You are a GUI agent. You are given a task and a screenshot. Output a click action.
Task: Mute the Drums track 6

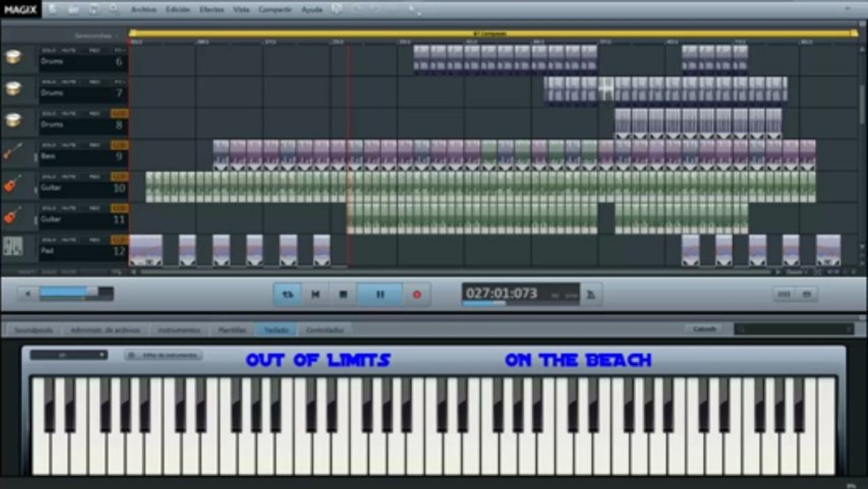pos(69,50)
